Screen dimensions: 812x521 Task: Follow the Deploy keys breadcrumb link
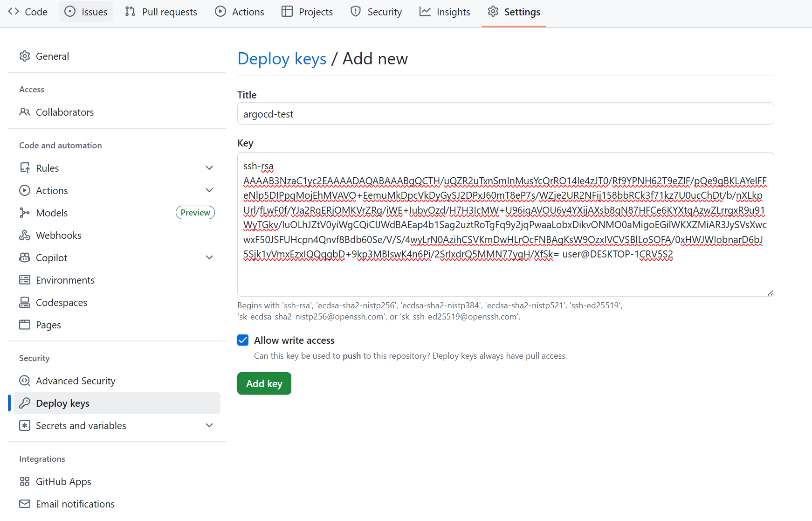click(282, 59)
